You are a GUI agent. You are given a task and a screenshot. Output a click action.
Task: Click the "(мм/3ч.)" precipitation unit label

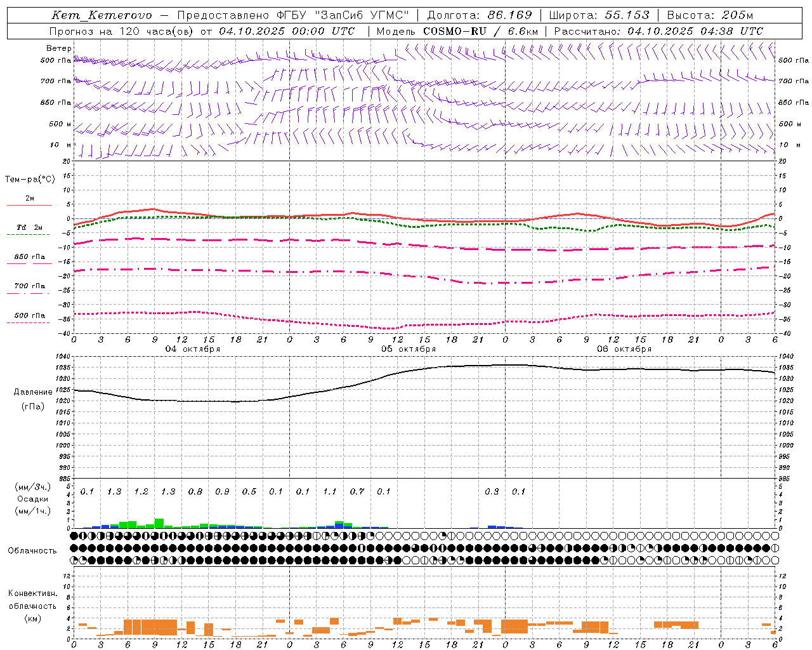32,487
